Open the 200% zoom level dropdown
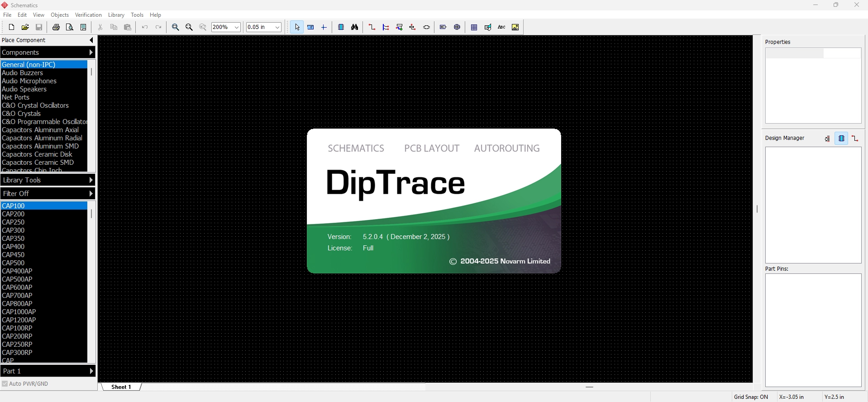Image resolution: width=868 pixels, height=402 pixels. click(x=236, y=27)
